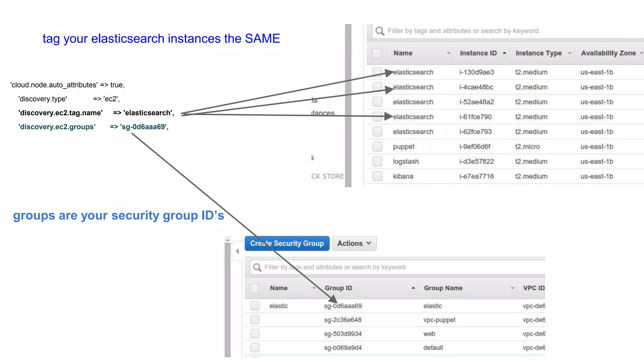Click group ID sg-0d6aaa69
Screen dimensions: 644x362
coord(343,306)
